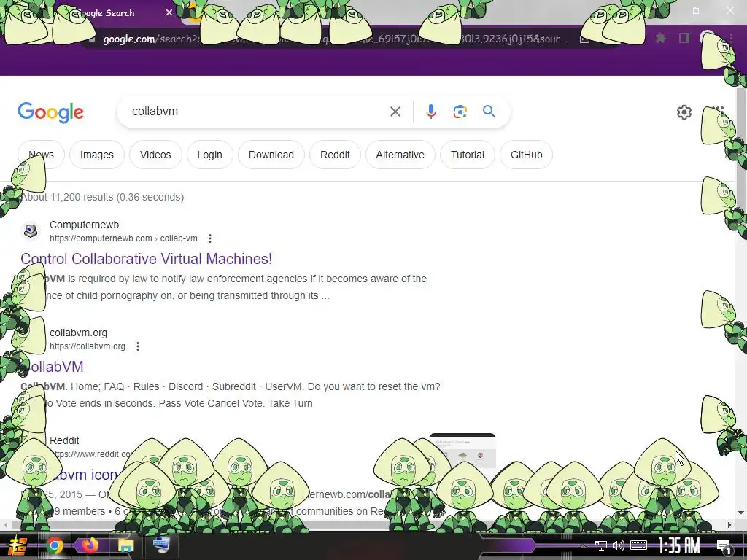Screen dimensions: 747x560
Task: Click the result count text
Action: click(x=102, y=197)
